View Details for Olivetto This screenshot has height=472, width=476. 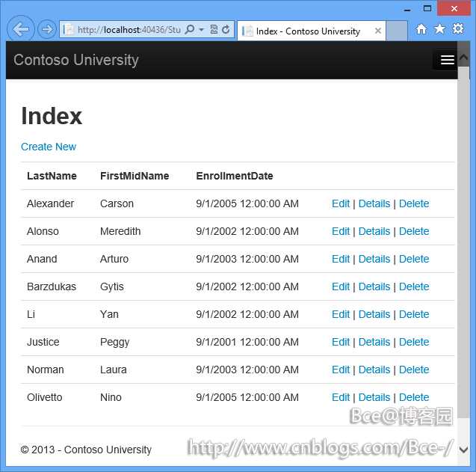click(x=374, y=397)
